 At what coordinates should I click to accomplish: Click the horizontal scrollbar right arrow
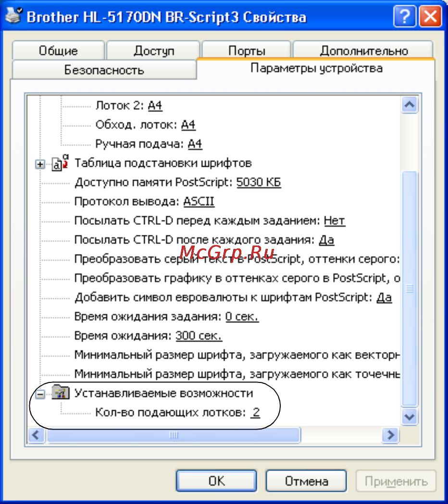tap(390, 435)
